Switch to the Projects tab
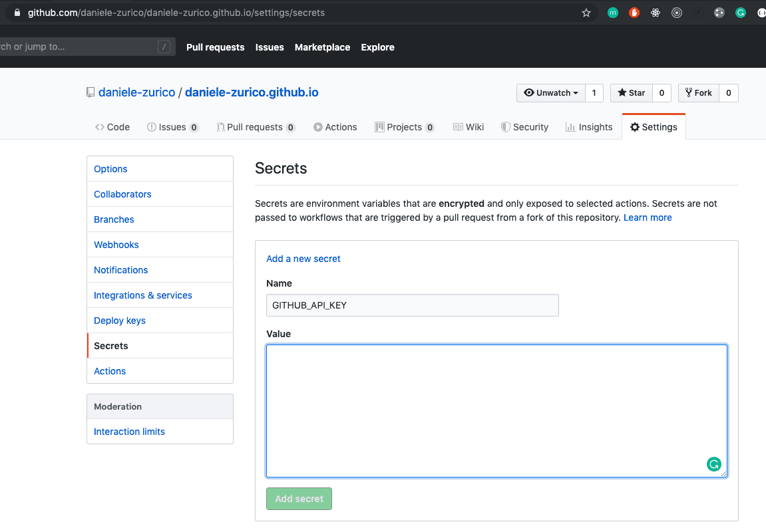This screenshot has width=766, height=532. (x=405, y=127)
